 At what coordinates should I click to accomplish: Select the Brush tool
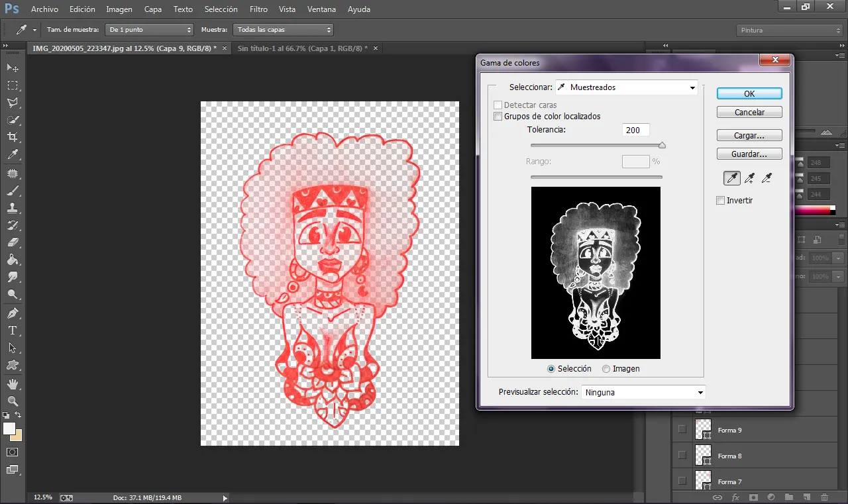click(13, 191)
